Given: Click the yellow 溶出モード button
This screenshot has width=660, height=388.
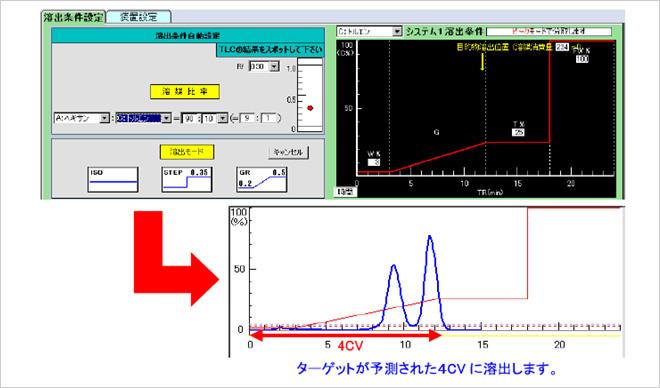Looking at the screenshot, I should [x=186, y=152].
